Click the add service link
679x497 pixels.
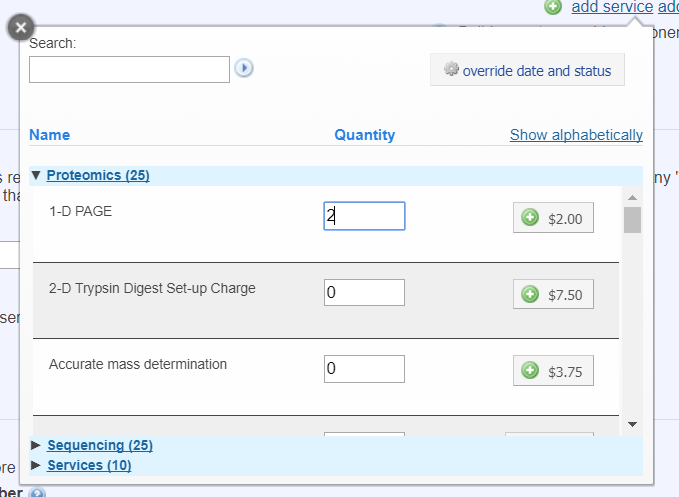pos(612,7)
